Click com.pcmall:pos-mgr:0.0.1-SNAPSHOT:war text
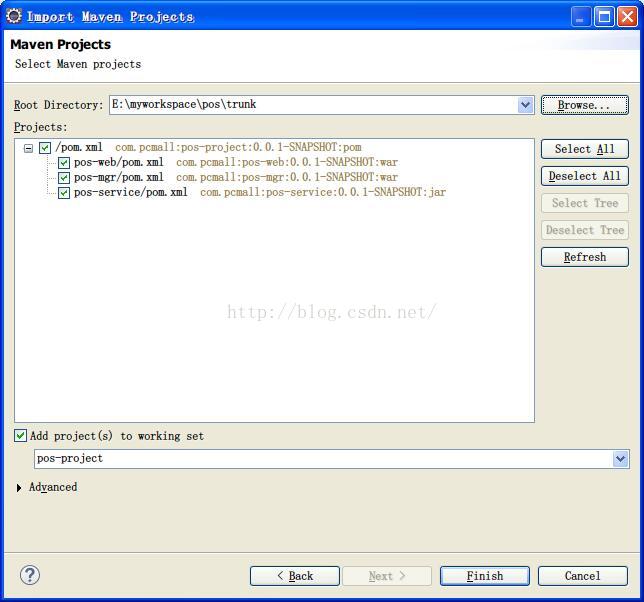The image size is (644, 602). click(287, 177)
